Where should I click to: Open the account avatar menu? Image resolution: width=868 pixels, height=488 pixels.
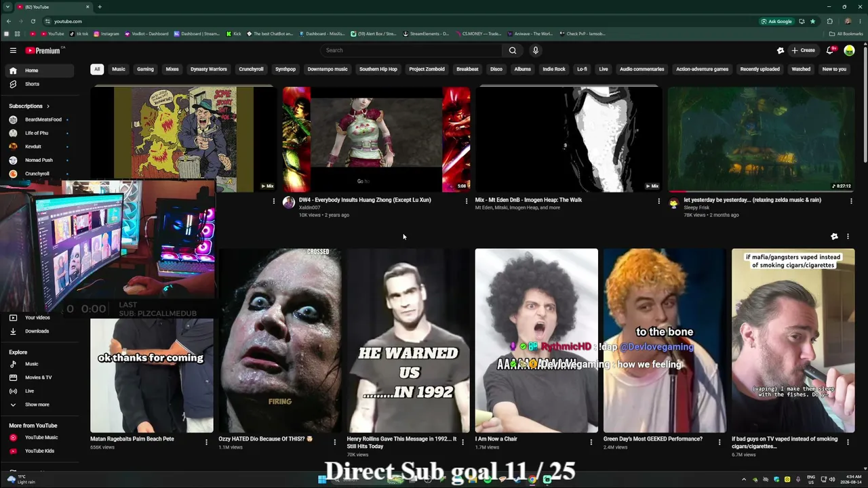pos(849,50)
